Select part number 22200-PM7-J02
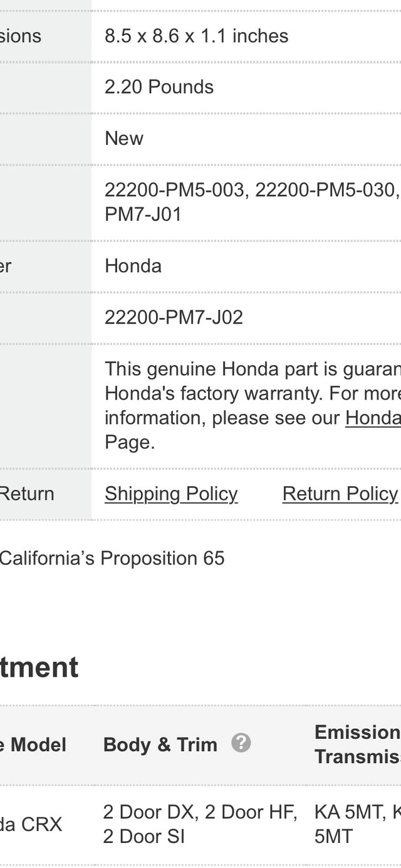 click(174, 317)
